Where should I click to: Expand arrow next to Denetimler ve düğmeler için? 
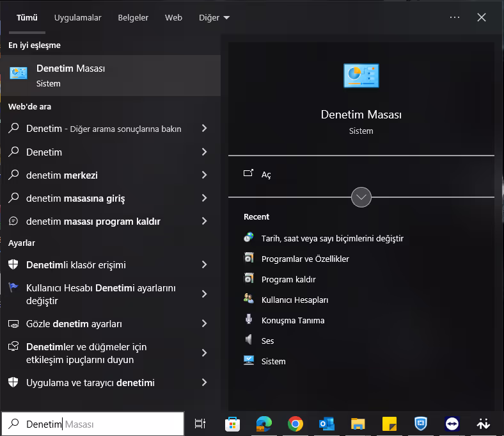click(204, 353)
